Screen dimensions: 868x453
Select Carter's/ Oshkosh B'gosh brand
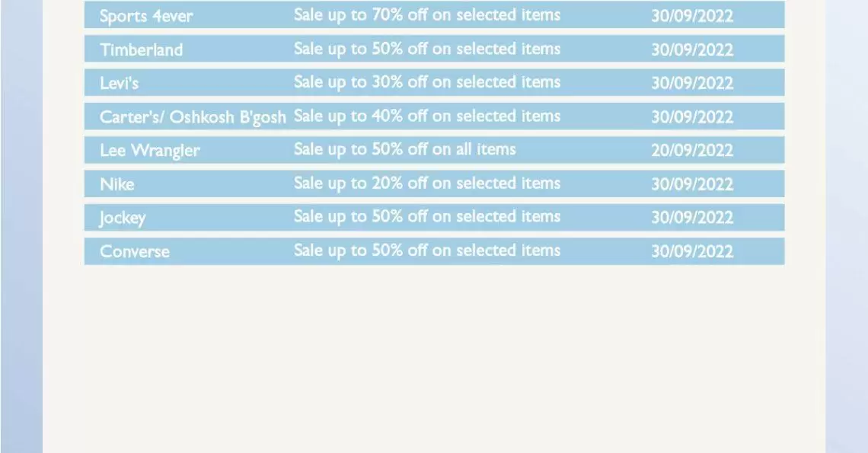click(x=193, y=117)
